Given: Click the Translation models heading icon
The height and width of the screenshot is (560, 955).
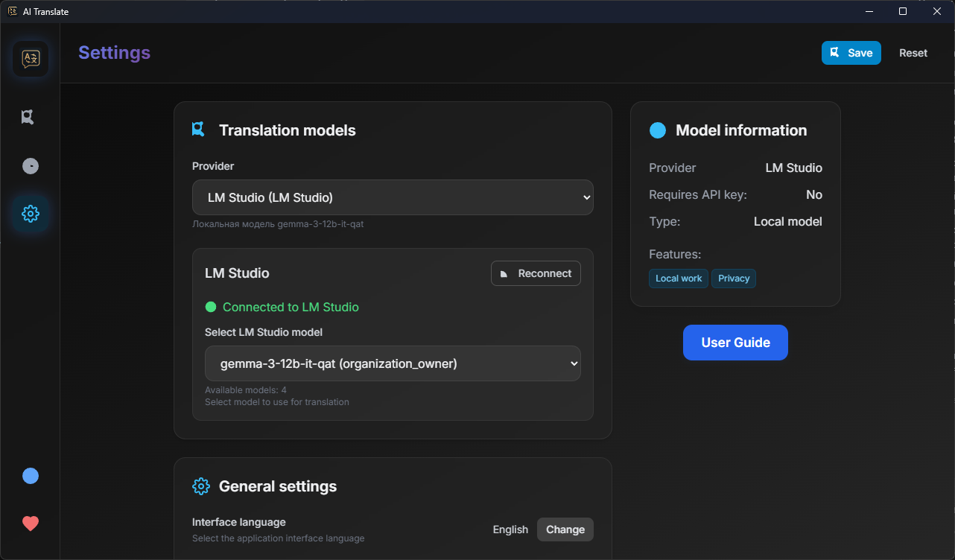Looking at the screenshot, I should click(198, 130).
